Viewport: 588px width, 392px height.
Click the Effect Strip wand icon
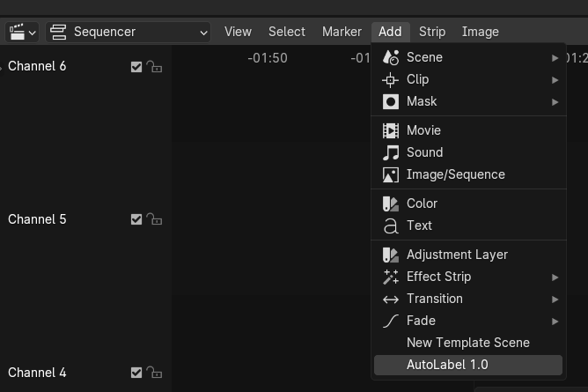[x=391, y=277]
